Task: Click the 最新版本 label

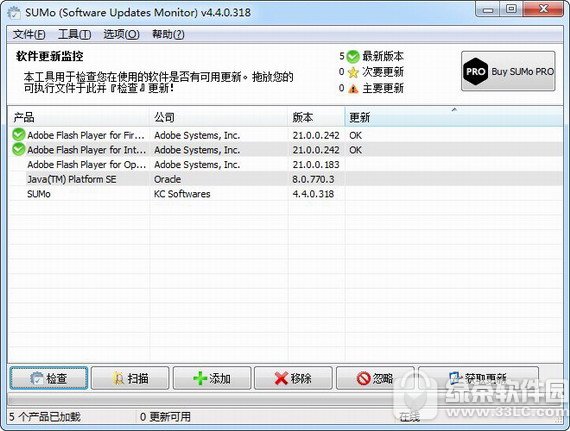Action: [383, 56]
